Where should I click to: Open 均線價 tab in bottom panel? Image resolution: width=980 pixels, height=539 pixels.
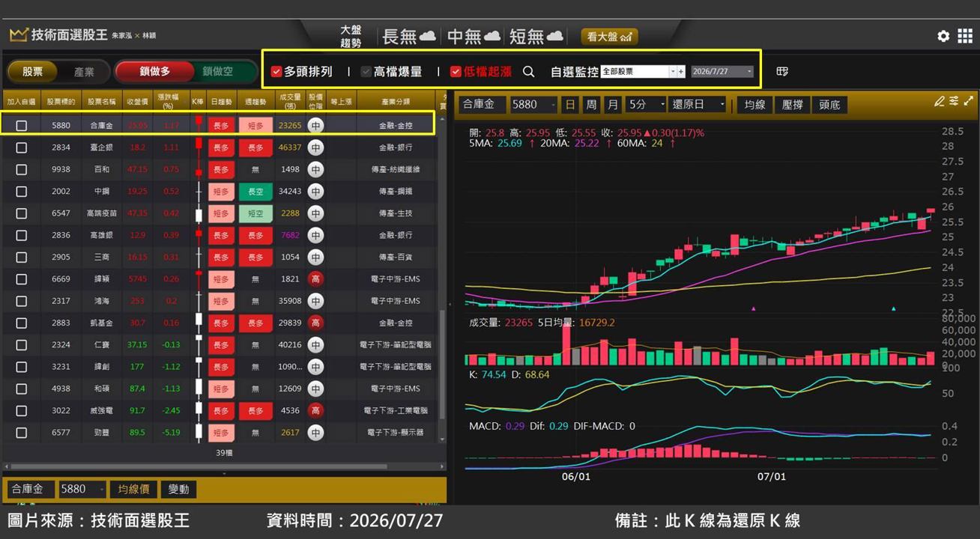click(134, 490)
